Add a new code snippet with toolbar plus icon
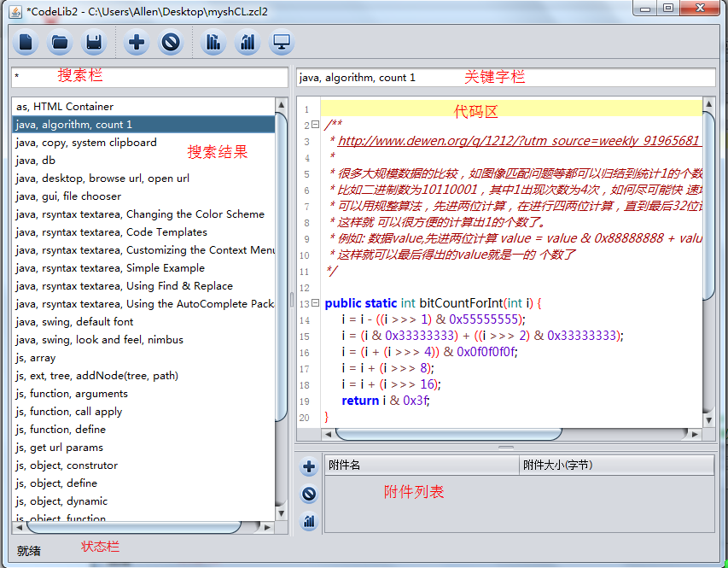This screenshot has height=568, width=728. click(137, 43)
